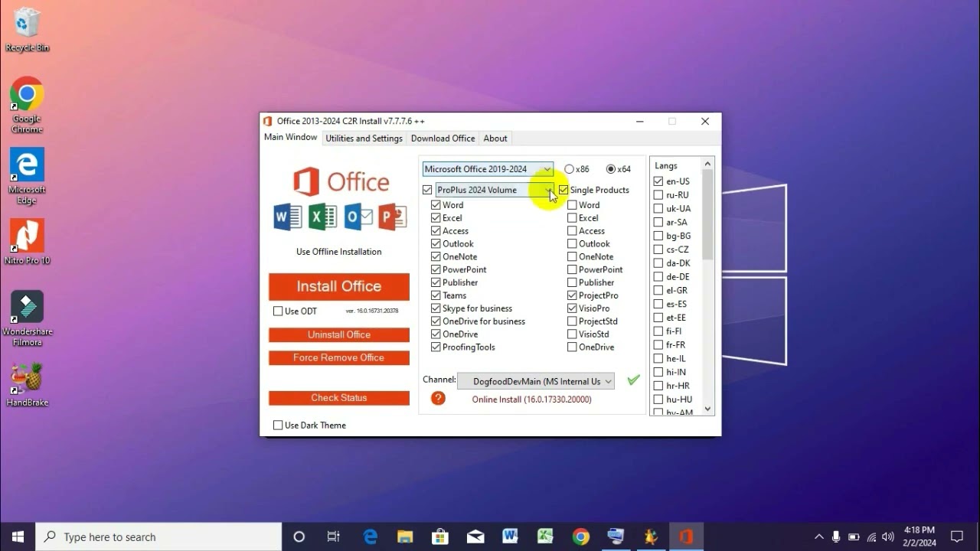Image resolution: width=980 pixels, height=551 pixels.
Task: Open the Mail app on taskbar
Action: pyautogui.click(x=475, y=536)
